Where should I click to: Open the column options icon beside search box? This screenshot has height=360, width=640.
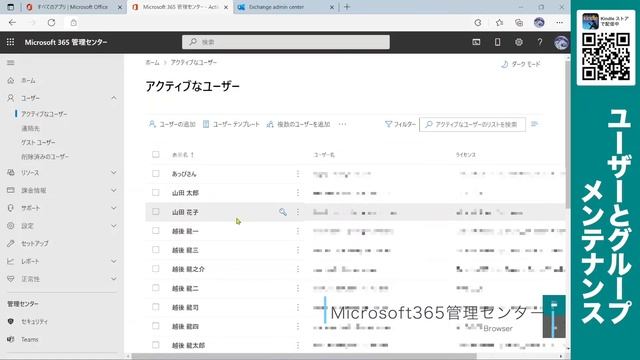(x=534, y=124)
